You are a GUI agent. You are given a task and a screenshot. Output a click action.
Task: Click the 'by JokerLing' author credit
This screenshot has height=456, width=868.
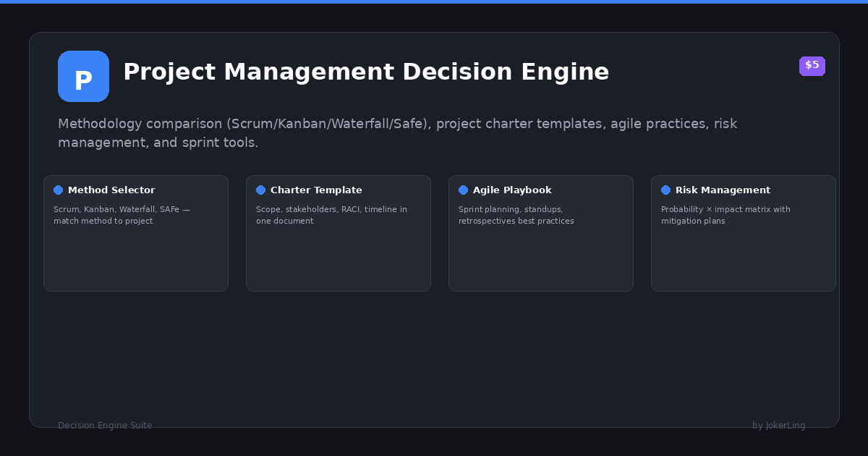[x=778, y=426]
